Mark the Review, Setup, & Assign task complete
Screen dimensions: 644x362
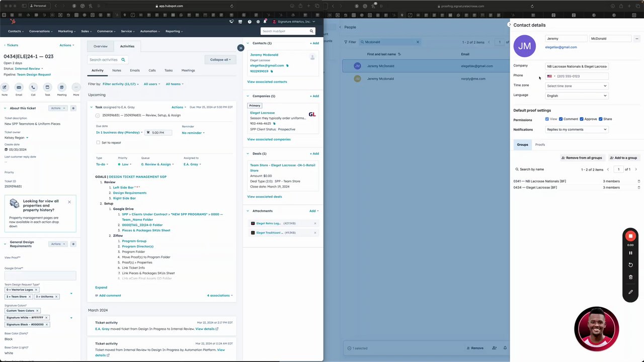pyautogui.click(x=98, y=115)
